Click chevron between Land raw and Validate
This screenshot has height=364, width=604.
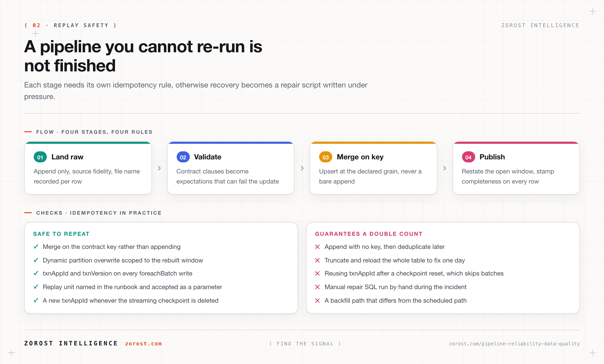click(x=159, y=168)
